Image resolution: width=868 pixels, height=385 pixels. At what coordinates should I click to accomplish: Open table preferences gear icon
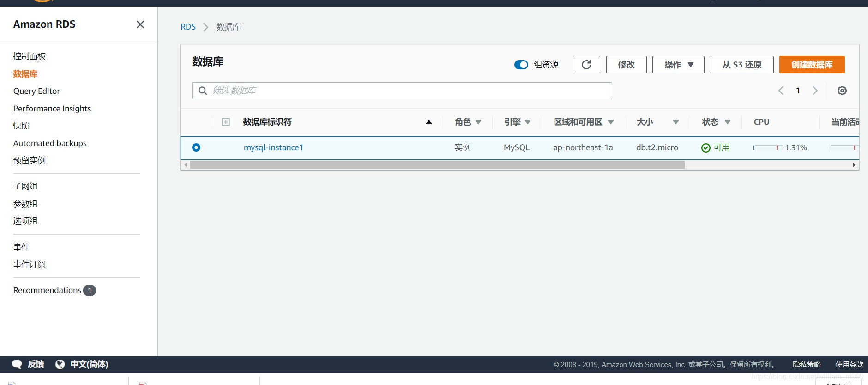pyautogui.click(x=842, y=91)
